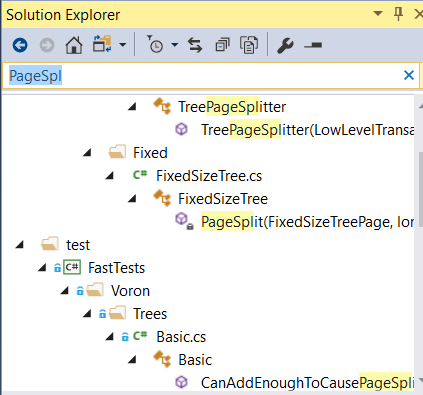Collapse the Trees folder

click(x=87, y=314)
